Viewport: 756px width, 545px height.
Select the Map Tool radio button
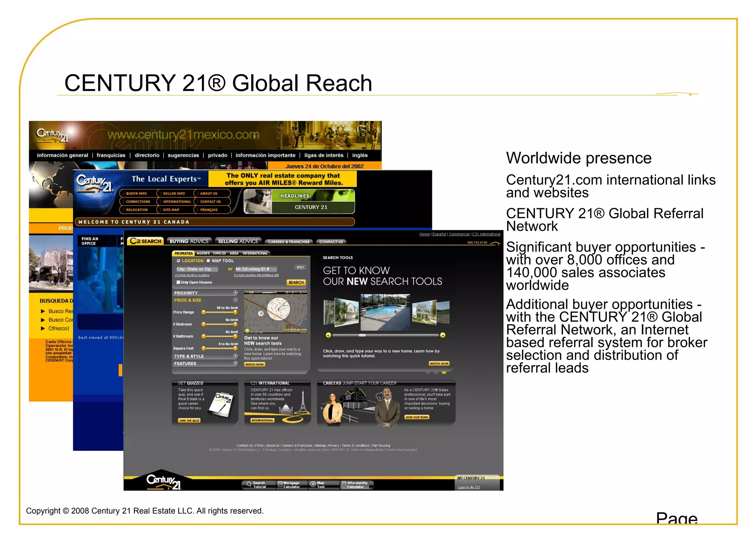pos(208,261)
